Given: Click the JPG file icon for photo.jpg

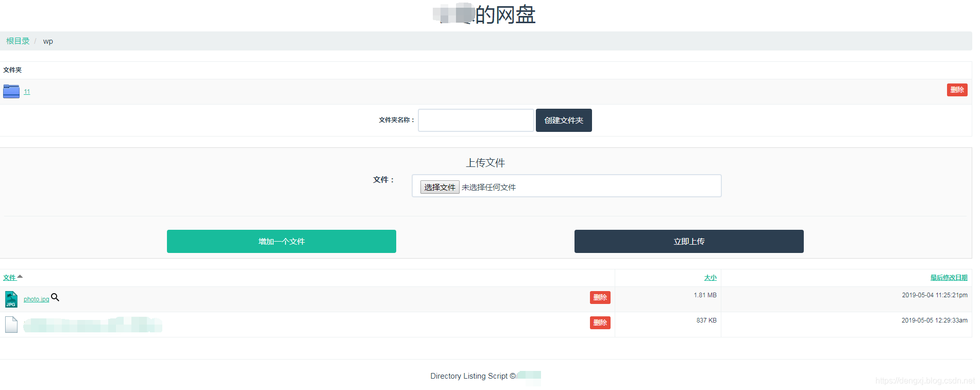Looking at the screenshot, I should (11, 299).
